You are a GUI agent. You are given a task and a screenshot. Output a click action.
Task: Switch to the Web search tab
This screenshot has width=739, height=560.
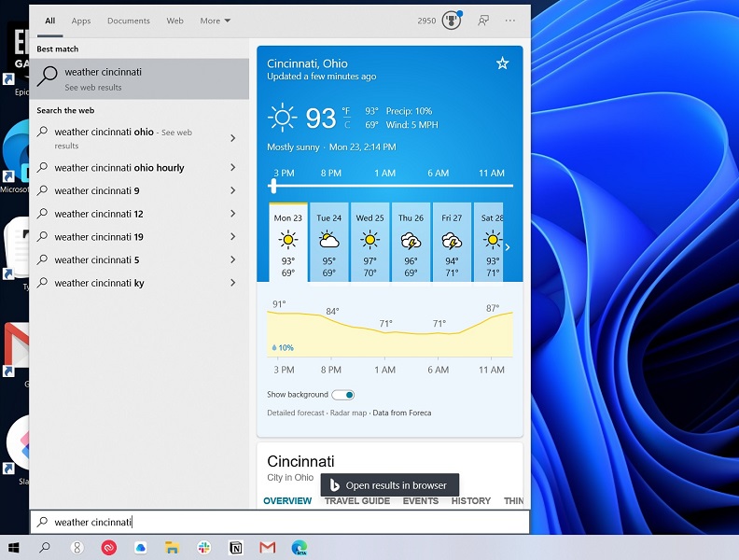click(x=174, y=21)
